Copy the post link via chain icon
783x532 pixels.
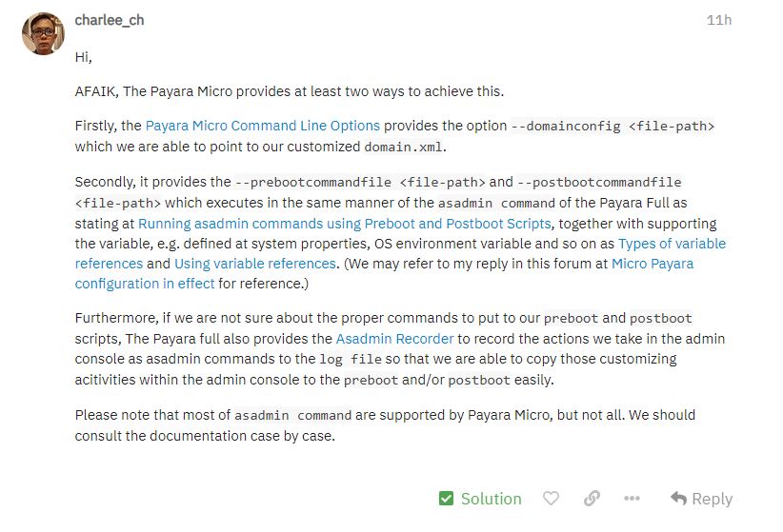(x=592, y=499)
